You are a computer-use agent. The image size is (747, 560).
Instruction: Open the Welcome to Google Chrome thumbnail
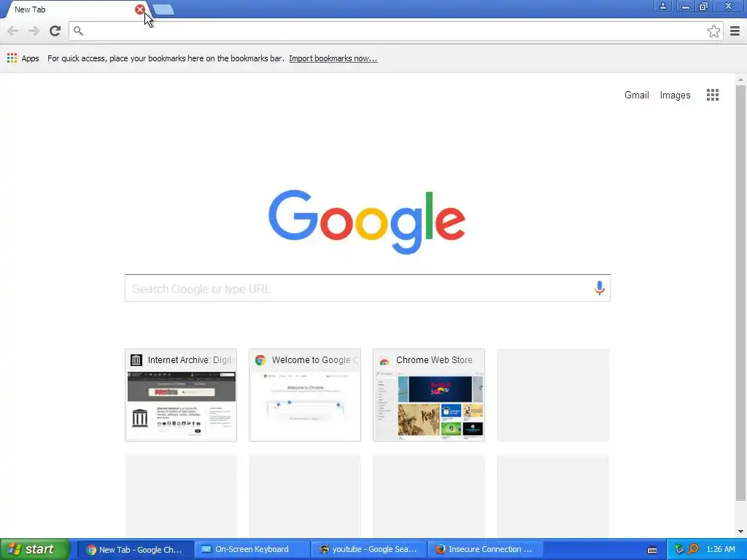tap(305, 395)
